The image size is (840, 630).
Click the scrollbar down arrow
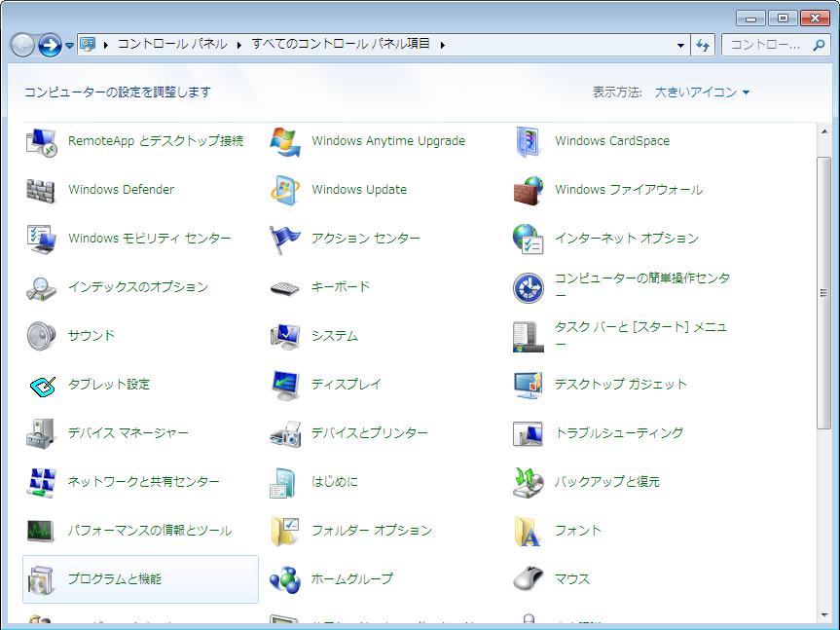824,615
